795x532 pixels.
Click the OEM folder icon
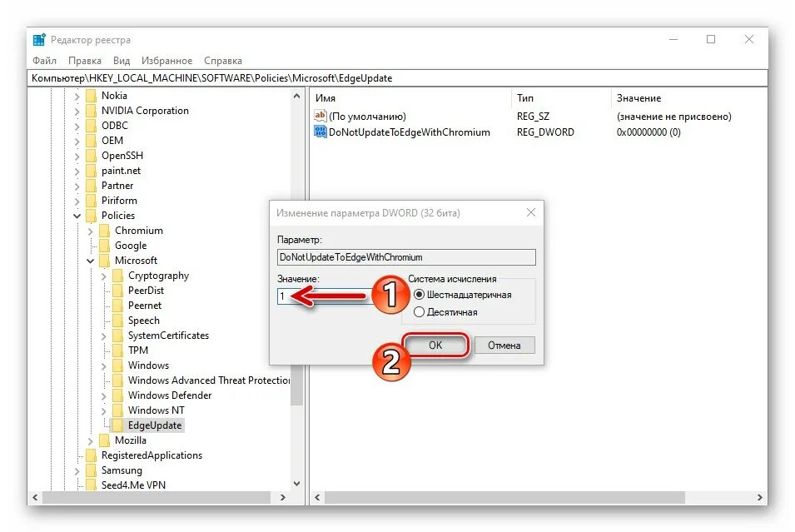(x=92, y=141)
